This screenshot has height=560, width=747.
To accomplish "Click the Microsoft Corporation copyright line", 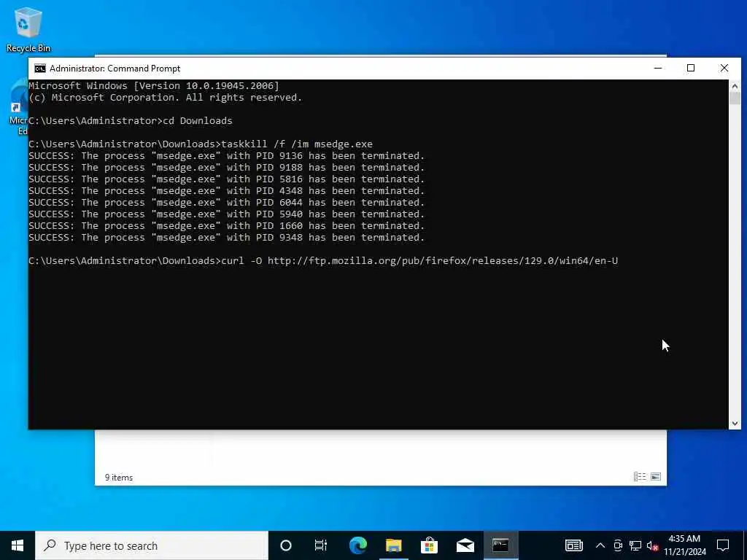I will tap(166, 98).
